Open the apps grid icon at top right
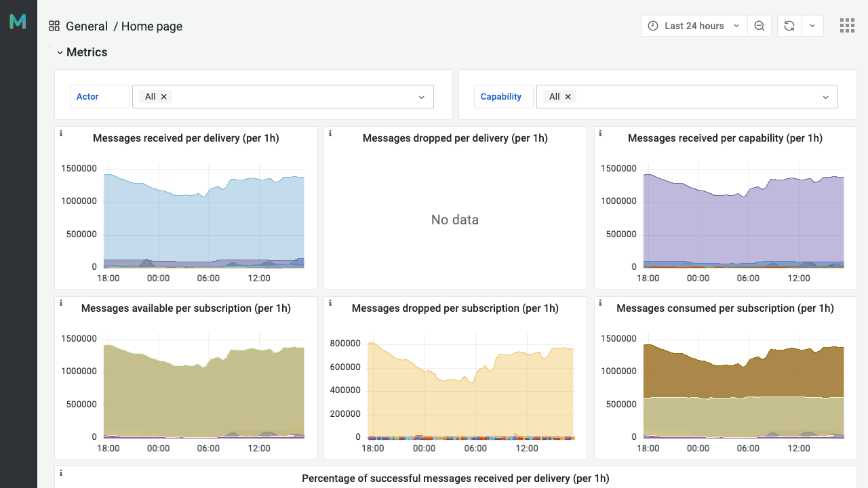This screenshot has width=868, height=488. 847,26
